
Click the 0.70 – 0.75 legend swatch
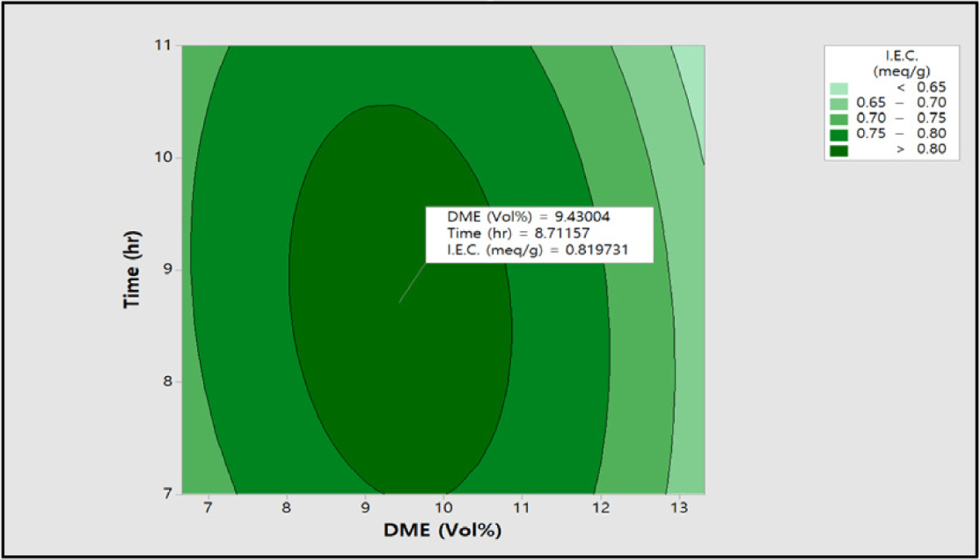840,118
